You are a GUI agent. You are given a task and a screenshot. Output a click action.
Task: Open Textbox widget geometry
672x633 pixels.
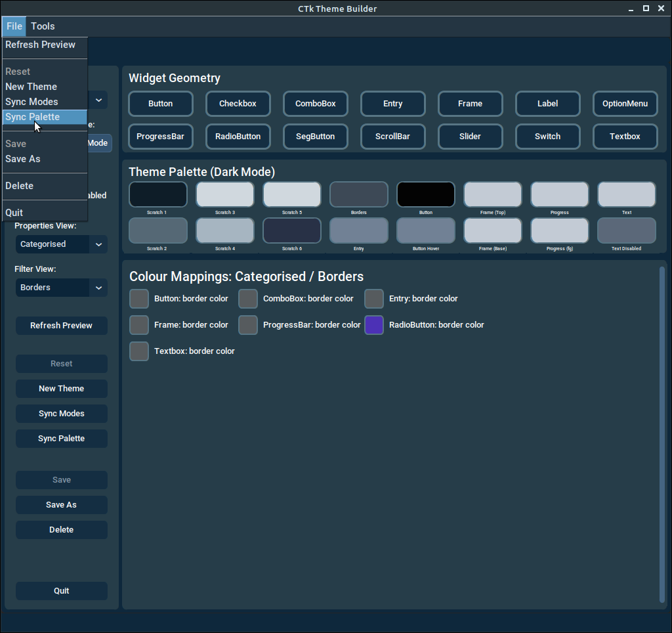[625, 137]
